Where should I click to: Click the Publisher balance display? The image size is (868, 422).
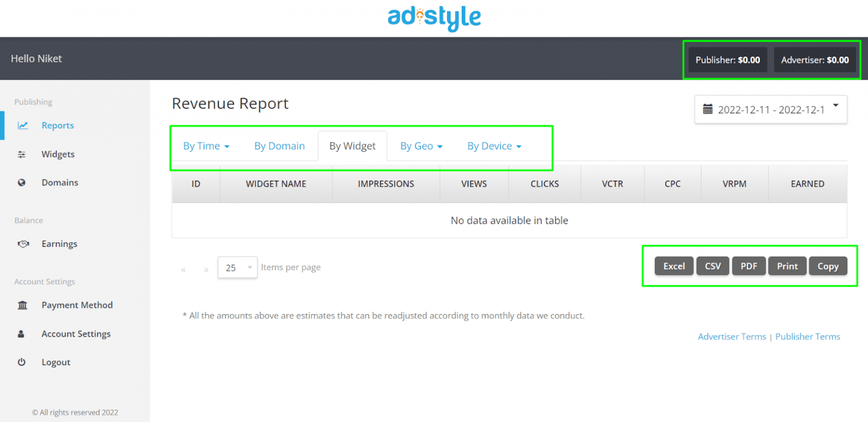pyautogui.click(x=727, y=59)
